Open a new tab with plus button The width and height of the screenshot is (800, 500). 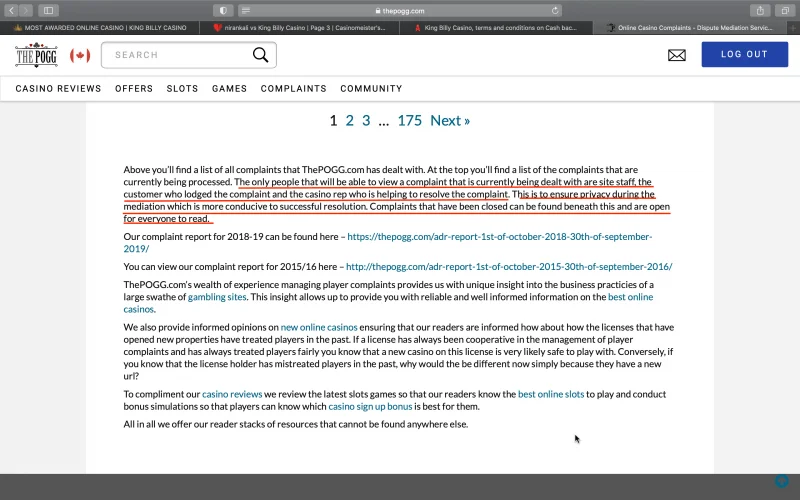tap(795, 28)
